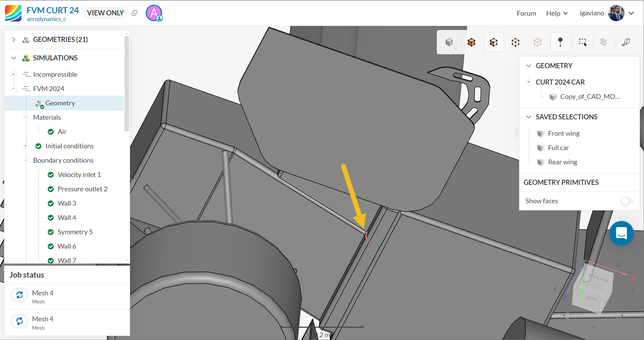Select the Full car saved selection
The height and width of the screenshot is (340, 644).
pyautogui.click(x=558, y=148)
